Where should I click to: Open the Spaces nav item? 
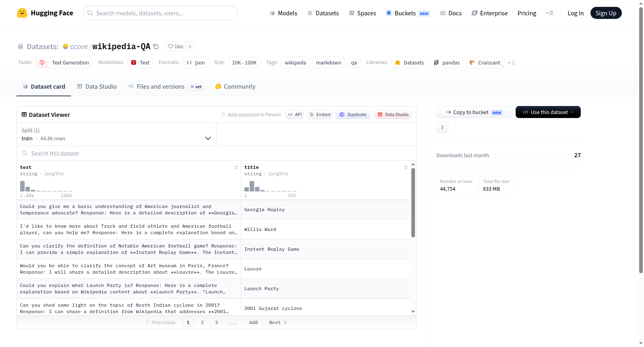pyautogui.click(x=363, y=13)
